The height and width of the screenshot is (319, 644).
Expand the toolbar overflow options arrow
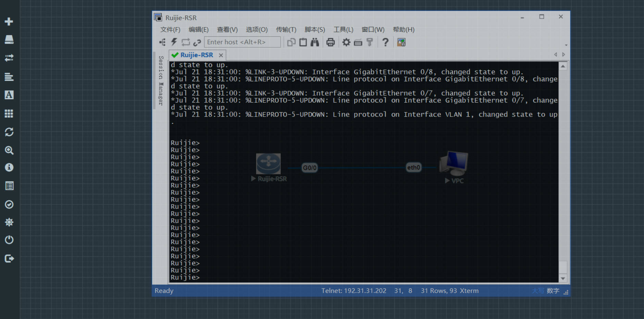(566, 45)
